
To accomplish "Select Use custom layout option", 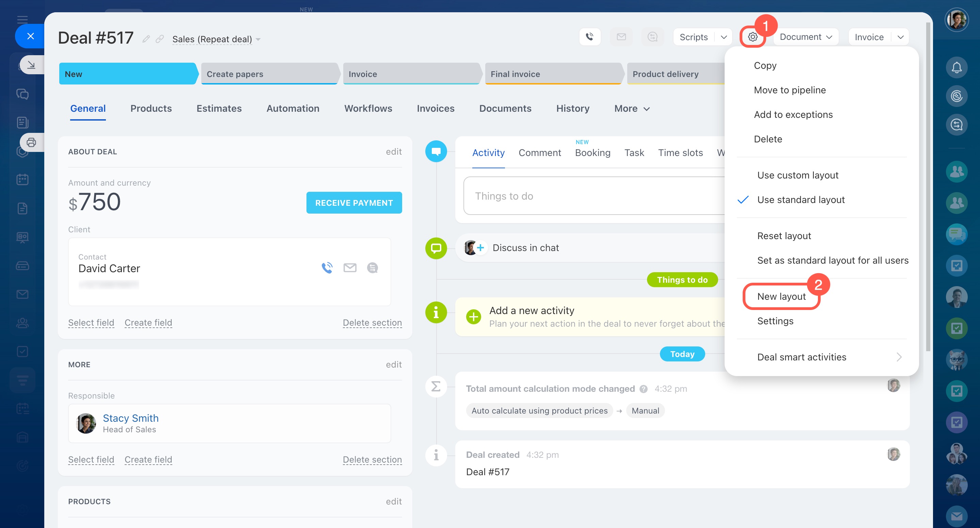I will coord(797,175).
